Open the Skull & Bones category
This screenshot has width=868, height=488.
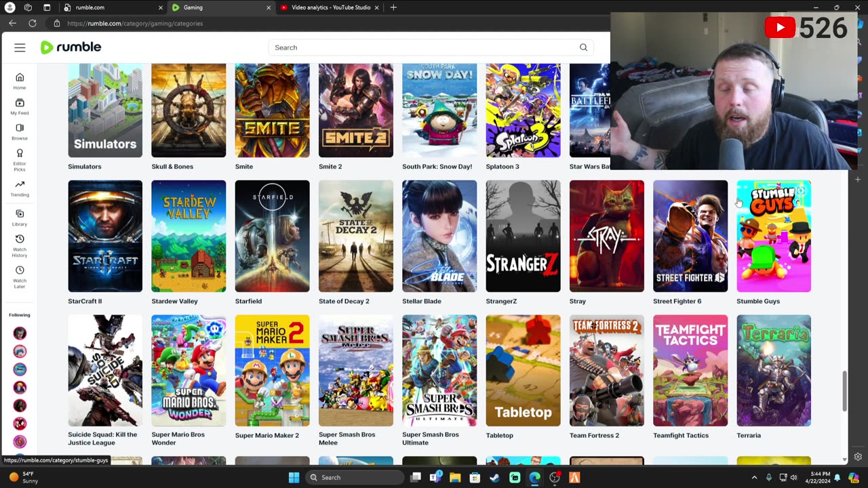tap(189, 110)
